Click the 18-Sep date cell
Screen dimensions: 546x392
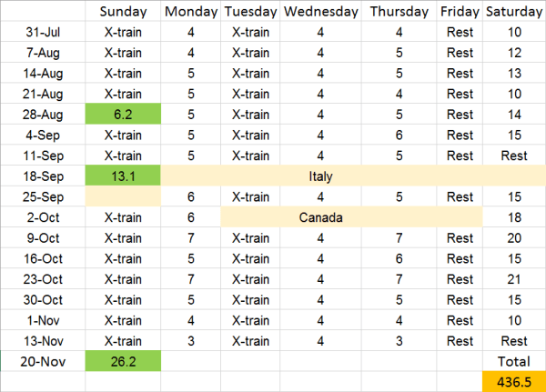tap(44, 176)
